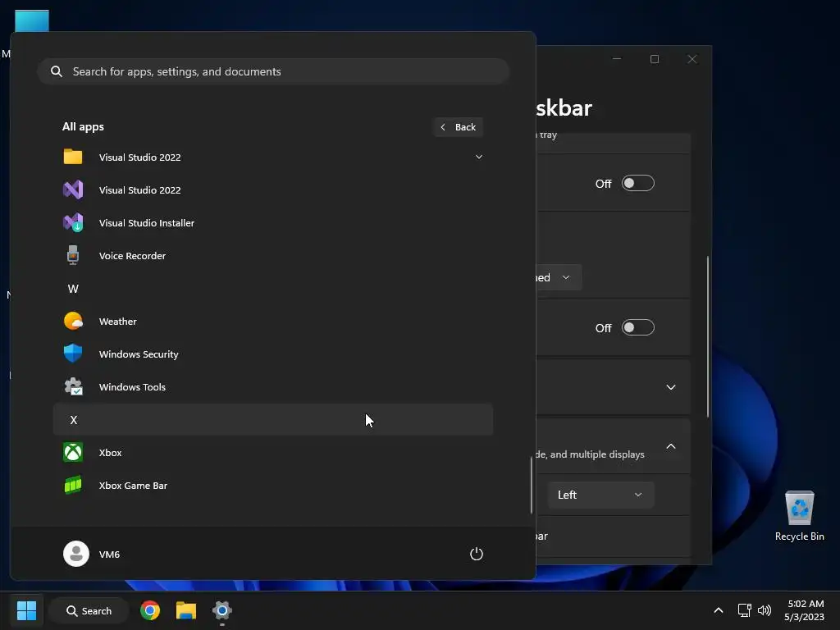Image resolution: width=840 pixels, height=630 pixels.
Task: Click the volume speaker icon in tray
Action: (765, 610)
